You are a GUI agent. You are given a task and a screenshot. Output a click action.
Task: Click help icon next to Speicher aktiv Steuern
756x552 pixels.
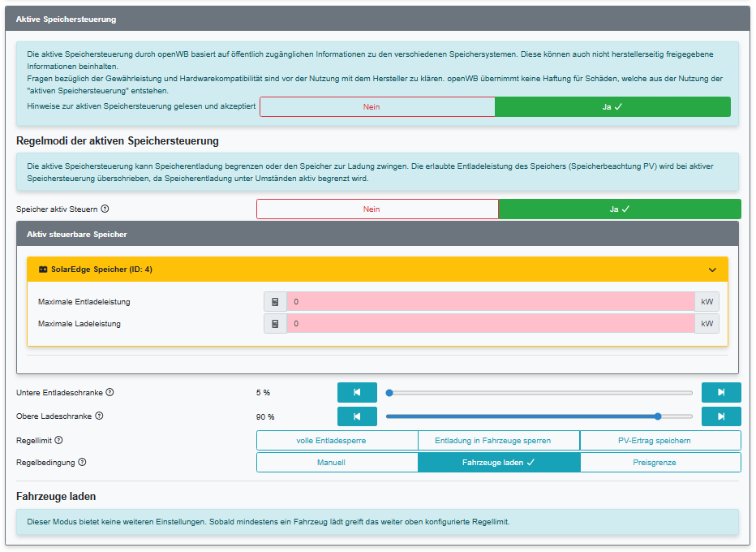pyautogui.click(x=105, y=209)
